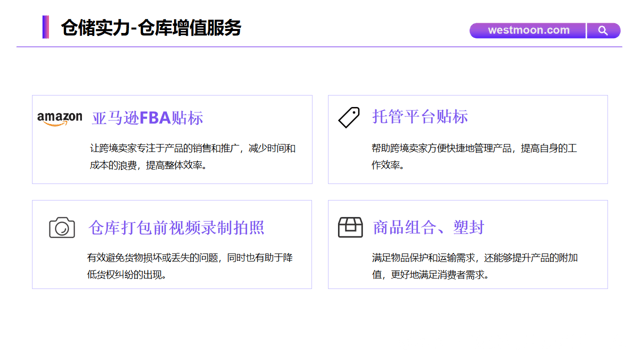Click the westmoon.com search field
This screenshot has width=640, height=360.
(527, 31)
